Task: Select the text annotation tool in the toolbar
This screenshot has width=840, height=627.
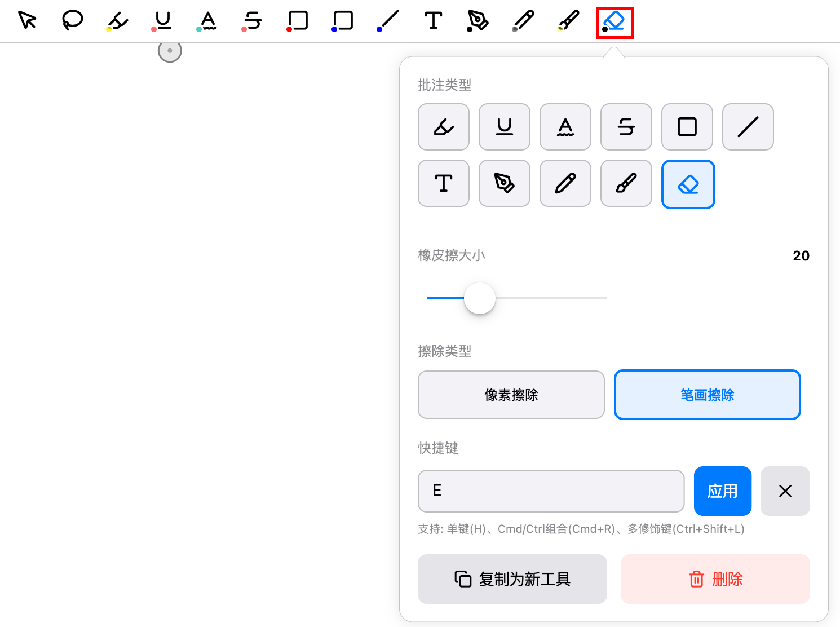Action: pyautogui.click(x=432, y=21)
